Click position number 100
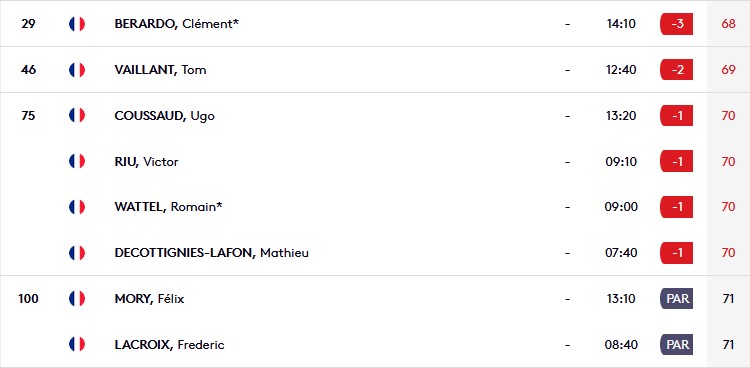 click(x=28, y=299)
